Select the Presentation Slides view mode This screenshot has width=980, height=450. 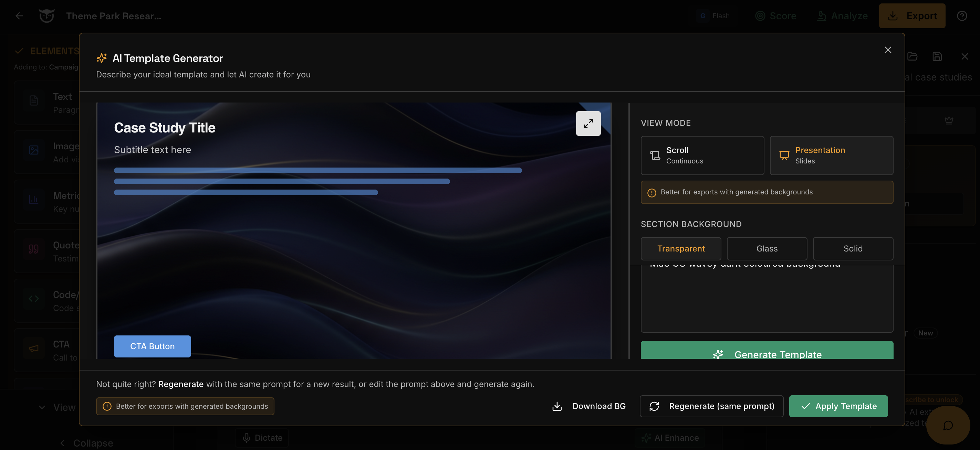pos(831,156)
